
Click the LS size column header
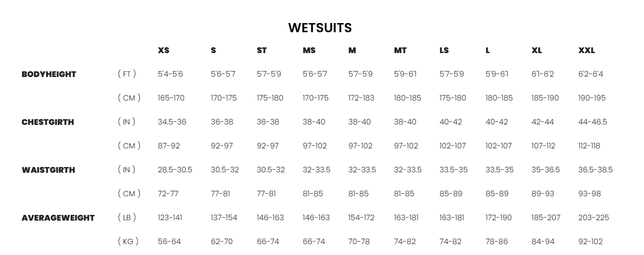[x=444, y=50]
